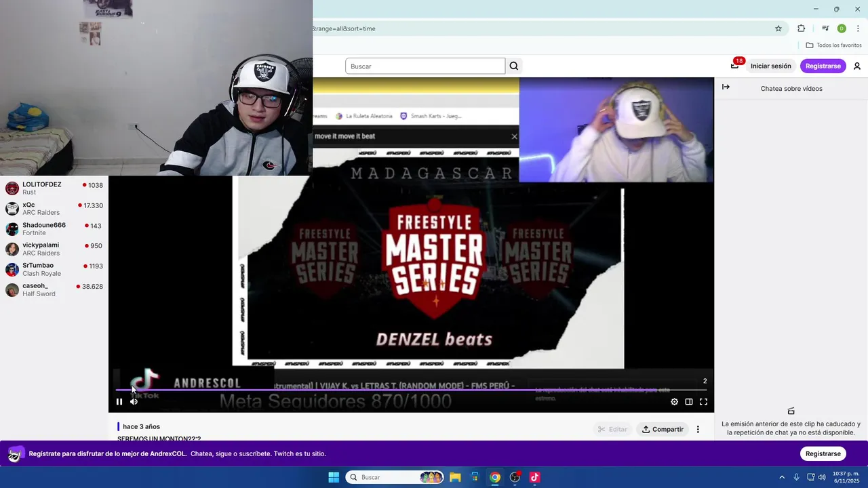Click the xQc avatar thumbnail
The image size is (868, 488).
(x=12, y=209)
